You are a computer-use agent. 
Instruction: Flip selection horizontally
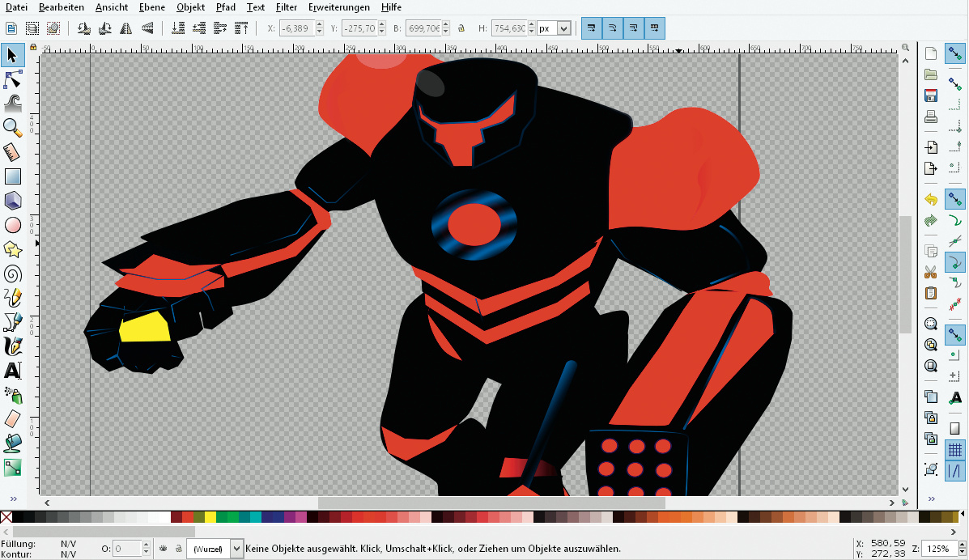(x=126, y=28)
